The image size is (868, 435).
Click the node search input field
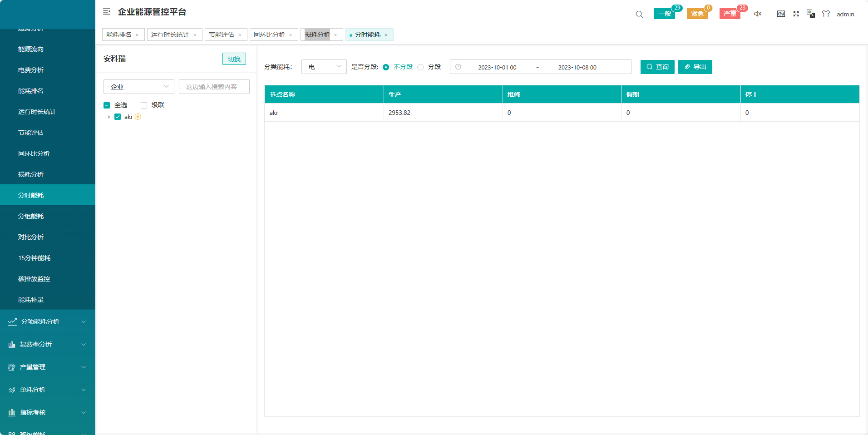(214, 87)
